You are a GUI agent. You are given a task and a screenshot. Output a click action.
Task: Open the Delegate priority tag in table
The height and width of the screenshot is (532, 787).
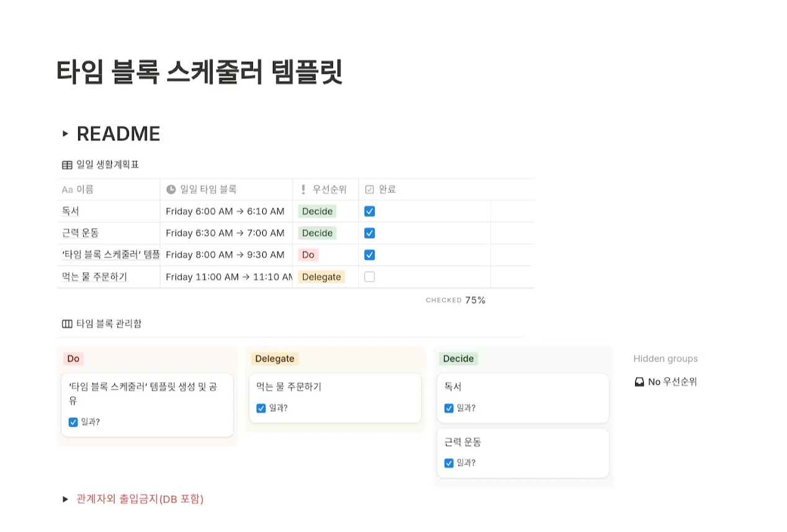coord(321,277)
